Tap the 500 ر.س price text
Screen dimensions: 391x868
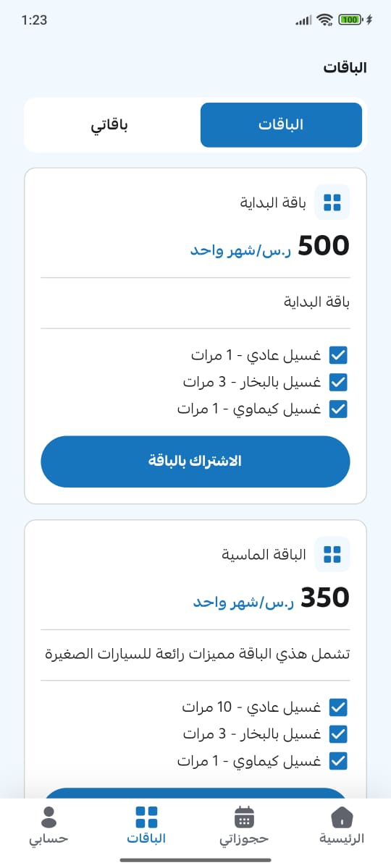(270, 247)
